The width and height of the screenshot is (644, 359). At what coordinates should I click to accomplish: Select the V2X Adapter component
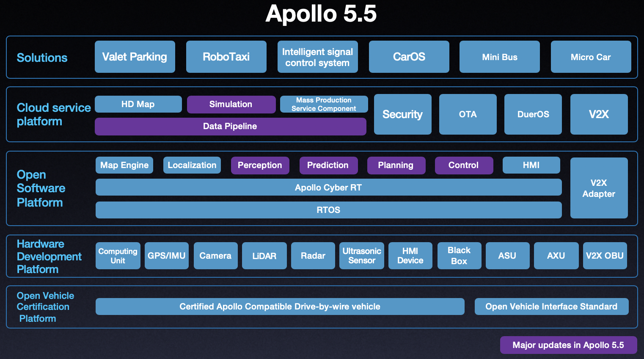point(599,188)
